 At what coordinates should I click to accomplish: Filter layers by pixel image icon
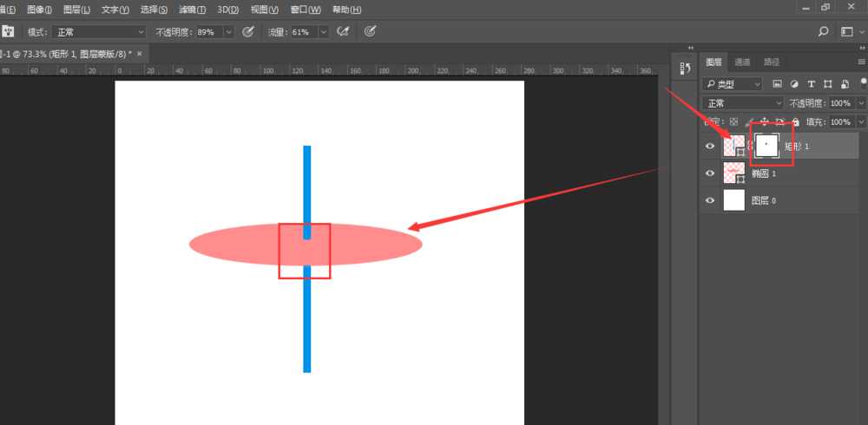[778, 84]
